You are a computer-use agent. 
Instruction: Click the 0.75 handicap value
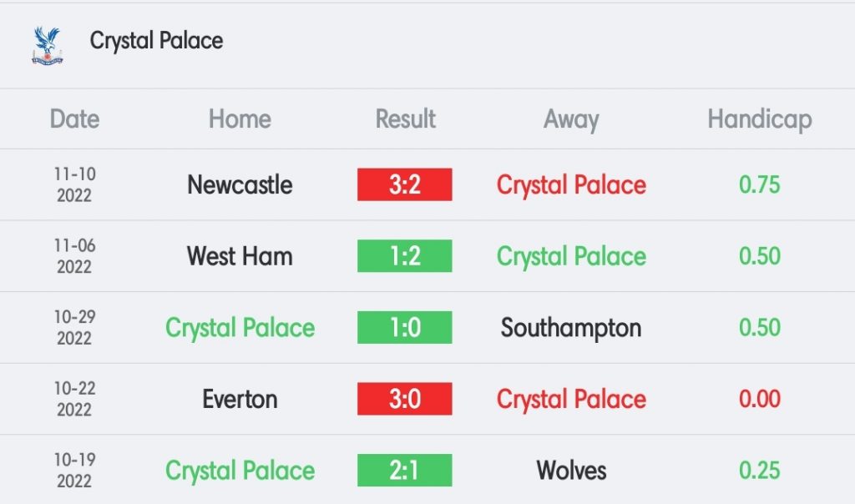click(x=760, y=184)
